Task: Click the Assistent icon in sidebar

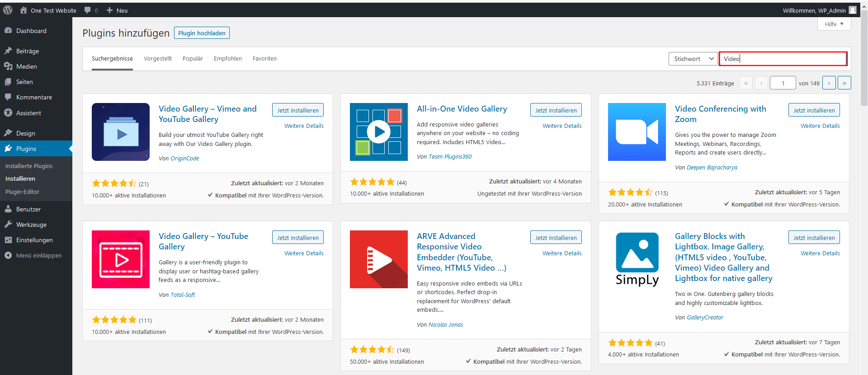Action: coord(8,112)
